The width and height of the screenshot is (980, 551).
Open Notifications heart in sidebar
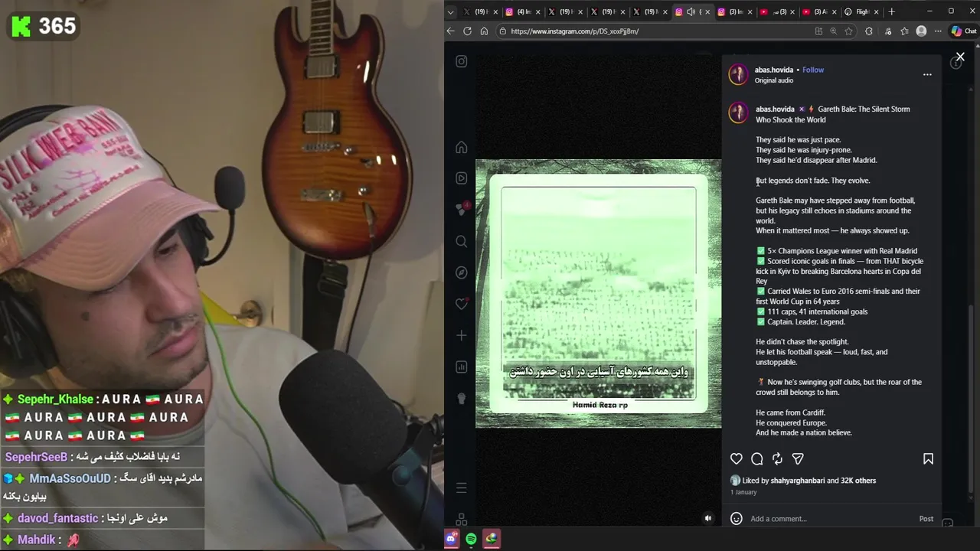click(x=462, y=304)
